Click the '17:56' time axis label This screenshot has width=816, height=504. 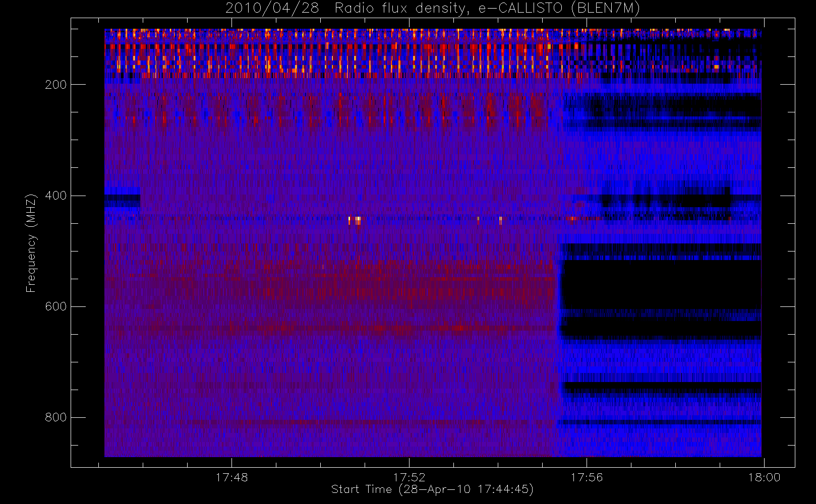(587, 477)
